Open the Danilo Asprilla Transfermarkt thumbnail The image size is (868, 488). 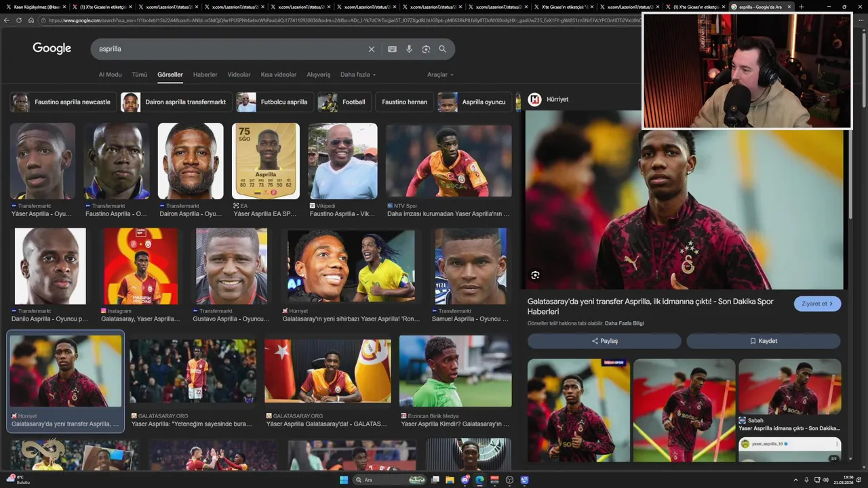click(x=50, y=266)
